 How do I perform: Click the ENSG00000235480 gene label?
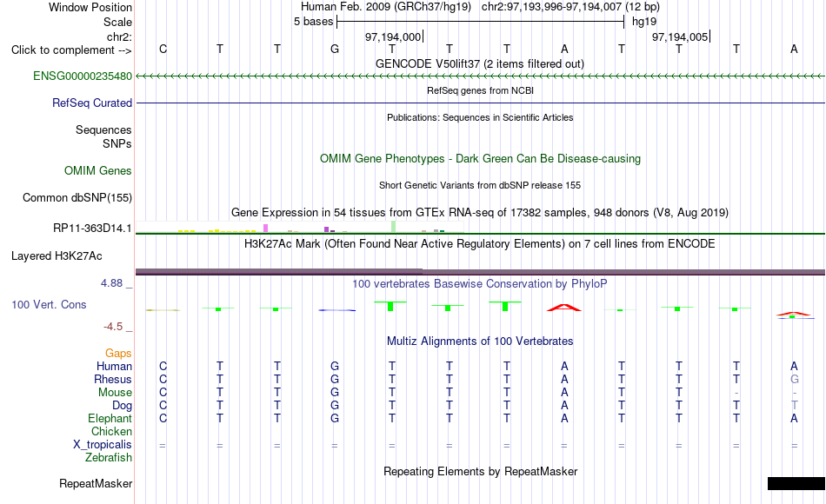tap(83, 76)
